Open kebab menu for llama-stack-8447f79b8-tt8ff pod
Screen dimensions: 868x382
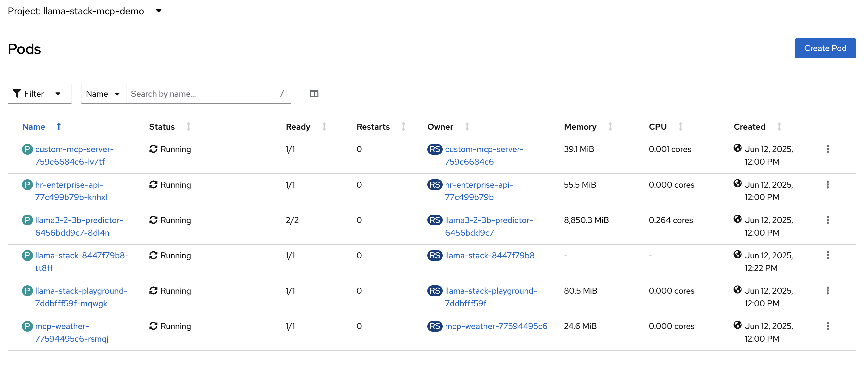pos(828,255)
